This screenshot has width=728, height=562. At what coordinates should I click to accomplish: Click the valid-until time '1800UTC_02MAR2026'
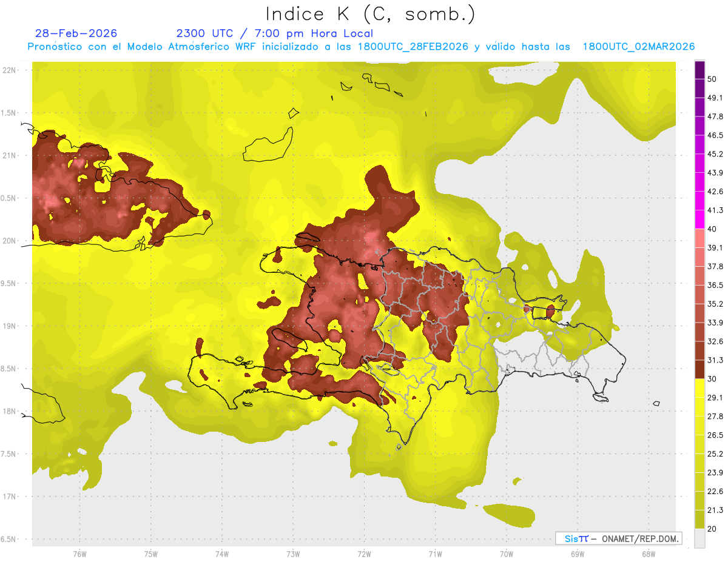[639, 47]
